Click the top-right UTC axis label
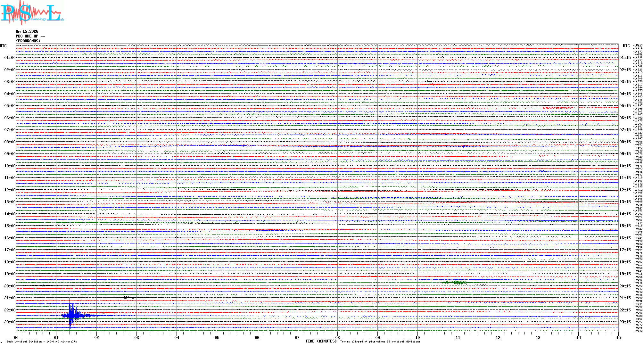 [x=626, y=46]
